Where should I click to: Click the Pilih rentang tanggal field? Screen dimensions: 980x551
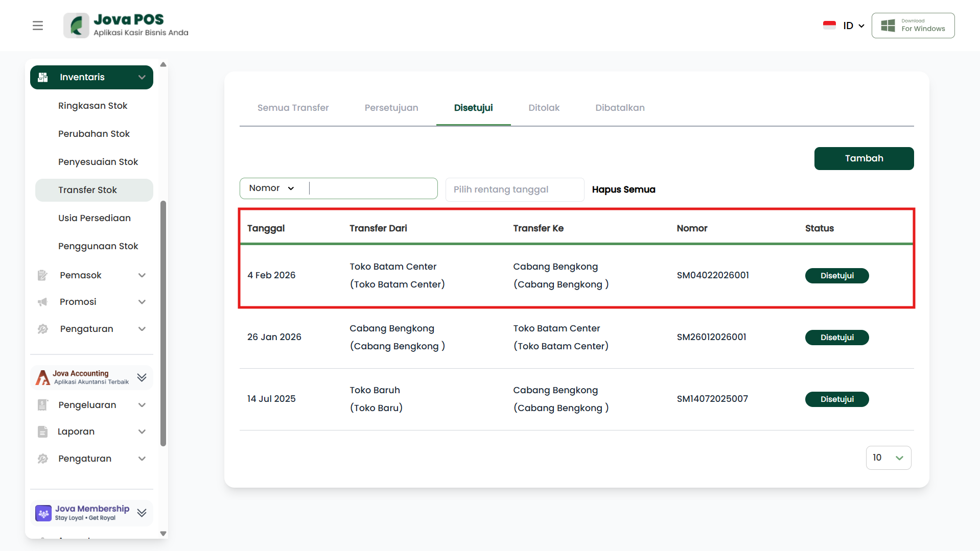pyautogui.click(x=515, y=189)
